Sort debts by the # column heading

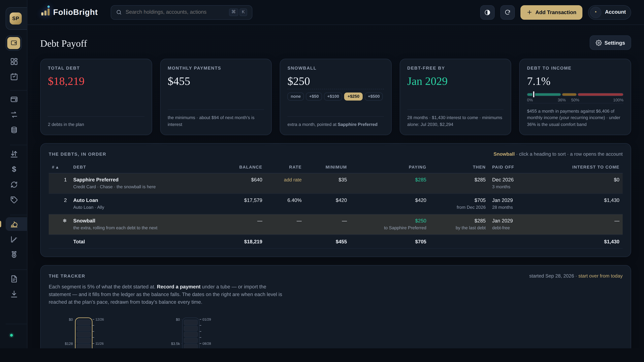point(55,167)
